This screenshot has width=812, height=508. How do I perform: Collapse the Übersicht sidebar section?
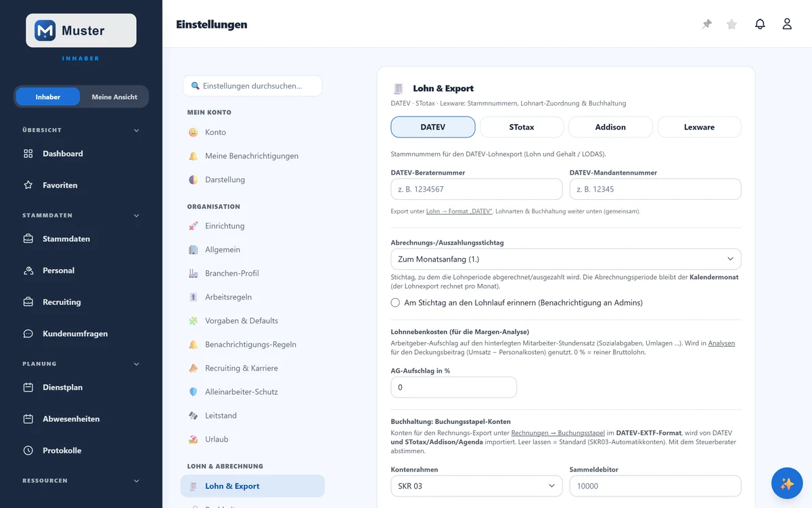(136, 130)
